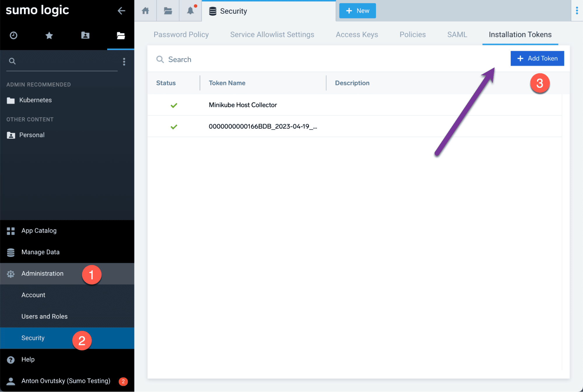
Task: Open sidebar search options menu
Action: (x=124, y=61)
